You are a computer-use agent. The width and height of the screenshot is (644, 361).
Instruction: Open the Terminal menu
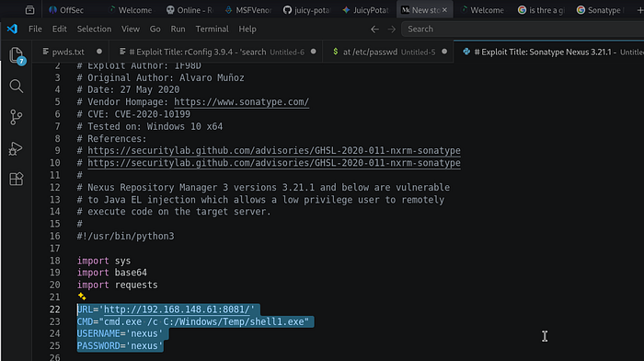212,29
